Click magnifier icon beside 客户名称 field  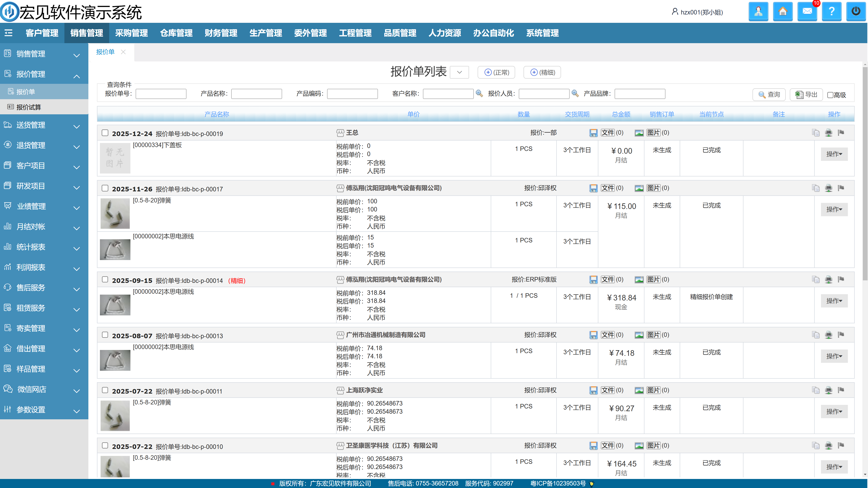click(x=479, y=93)
